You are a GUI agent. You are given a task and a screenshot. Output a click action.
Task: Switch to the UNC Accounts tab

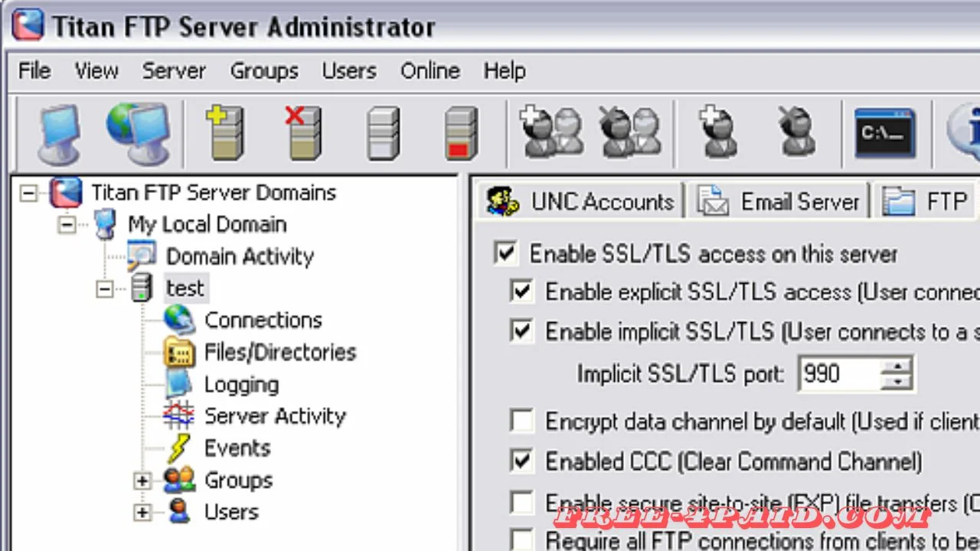(579, 201)
